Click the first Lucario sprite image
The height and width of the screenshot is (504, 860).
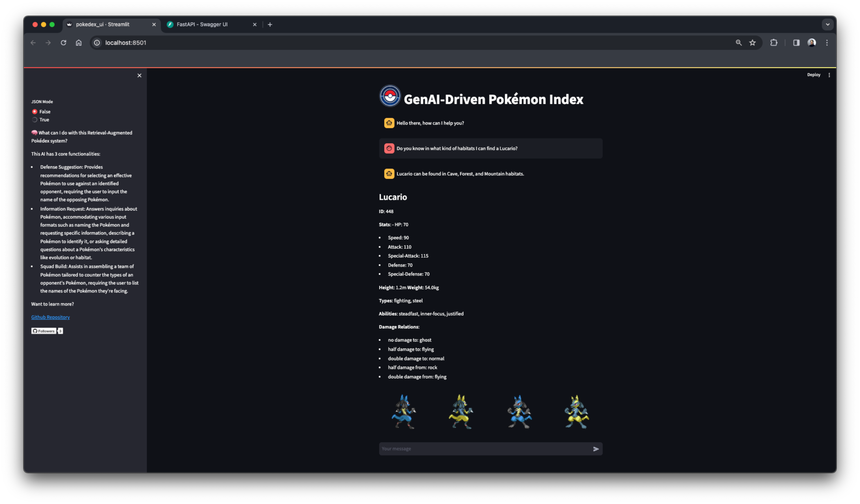click(404, 412)
